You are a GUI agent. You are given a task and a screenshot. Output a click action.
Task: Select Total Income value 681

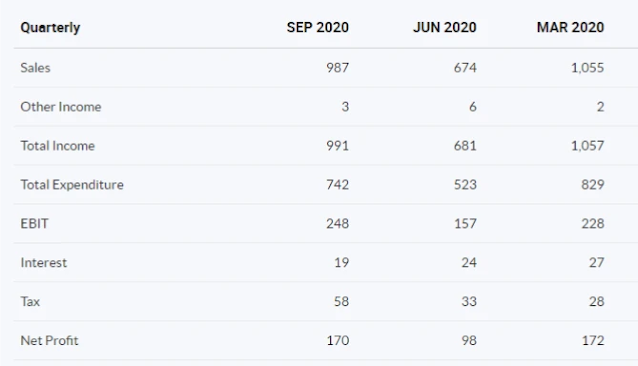click(x=465, y=146)
